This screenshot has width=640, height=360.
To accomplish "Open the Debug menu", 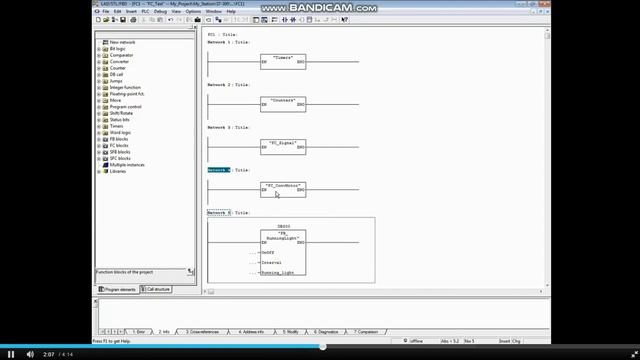I will pyautogui.click(x=160, y=11).
